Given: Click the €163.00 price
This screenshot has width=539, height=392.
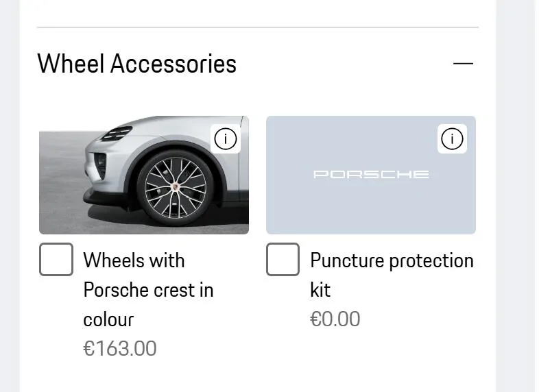Looking at the screenshot, I should click(x=120, y=348).
